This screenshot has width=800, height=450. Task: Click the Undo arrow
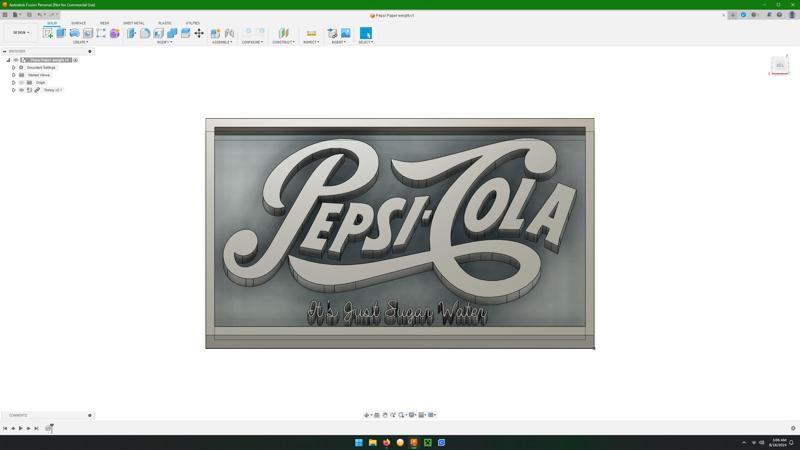(39, 15)
